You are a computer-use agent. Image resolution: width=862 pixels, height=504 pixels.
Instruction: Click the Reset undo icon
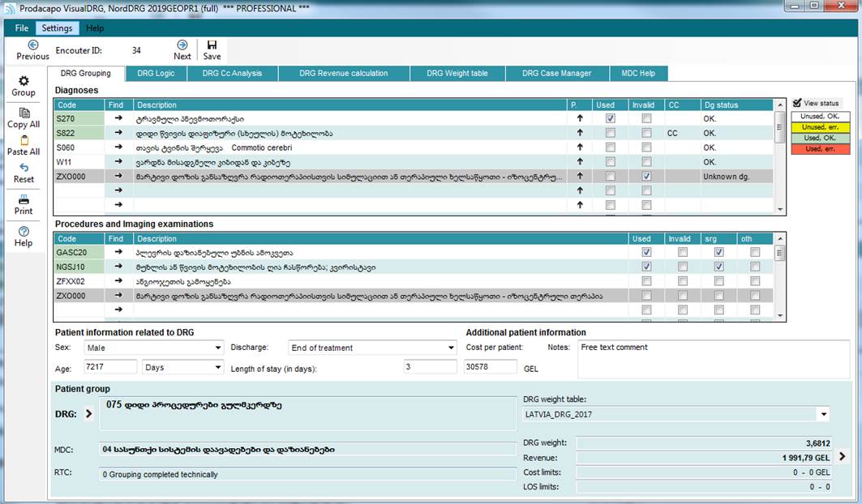pyautogui.click(x=24, y=168)
